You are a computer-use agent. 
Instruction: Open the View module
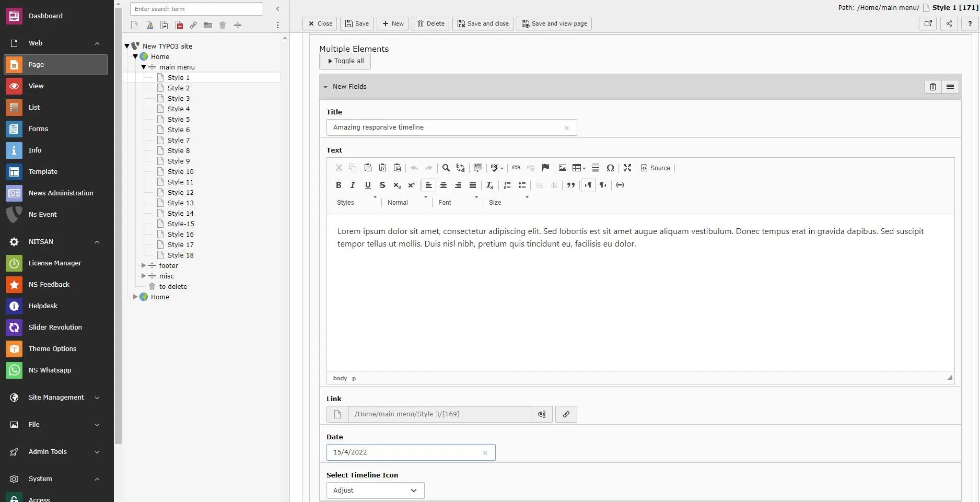(56, 86)
